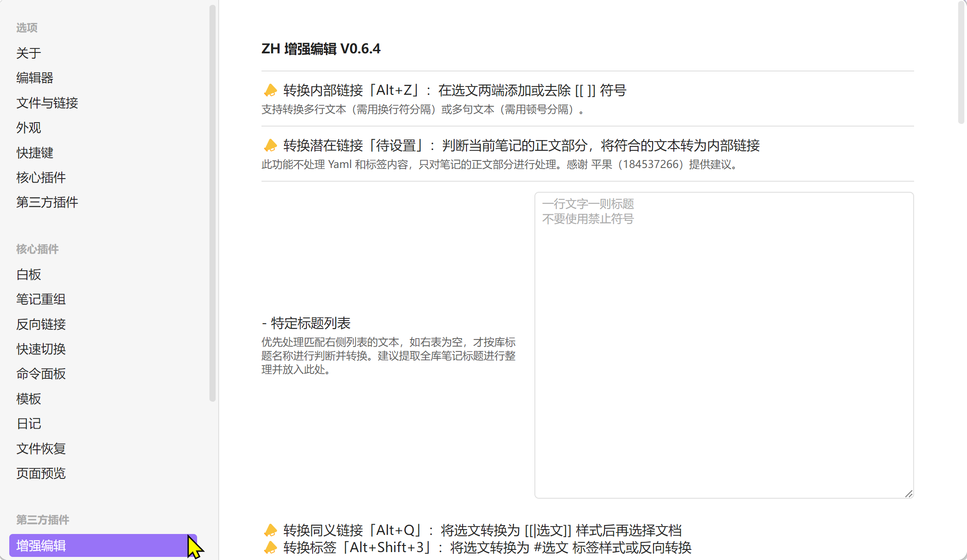Open 反向链接 plugin settings
The height and width of the screenshot is (560, 967).
pyautogui.click(x=41, y=324)
